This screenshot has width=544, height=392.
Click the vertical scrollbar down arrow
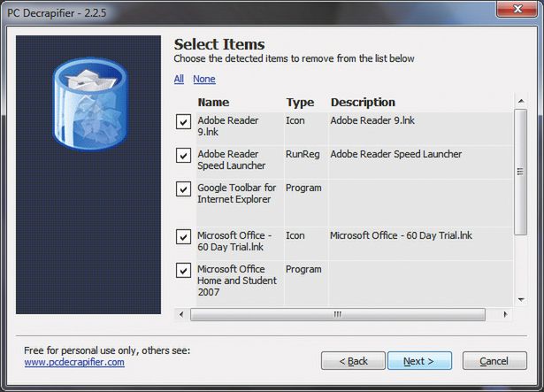521,300
